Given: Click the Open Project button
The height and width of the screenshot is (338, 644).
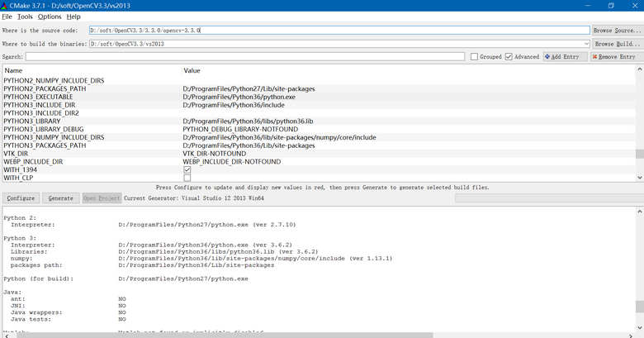Looking at the screenshot, I should [102, 198].
